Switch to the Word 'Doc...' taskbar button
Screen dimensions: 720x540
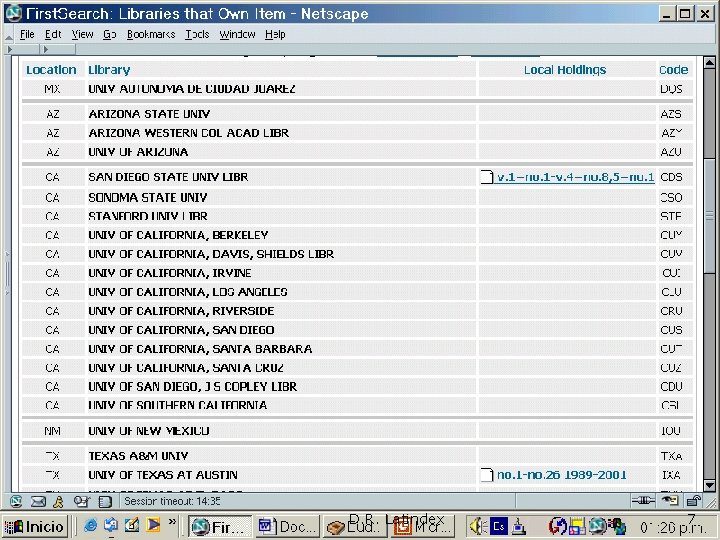287,526
